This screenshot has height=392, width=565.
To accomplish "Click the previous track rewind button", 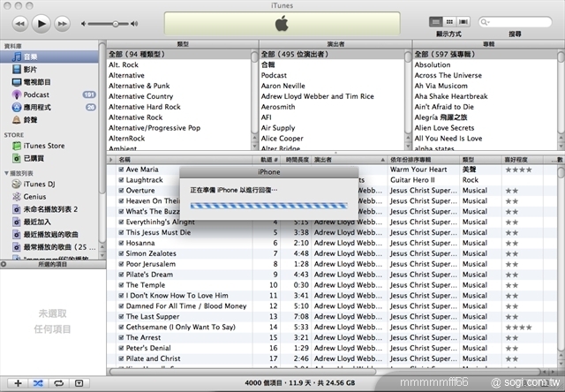I will (x=20, y=24).
